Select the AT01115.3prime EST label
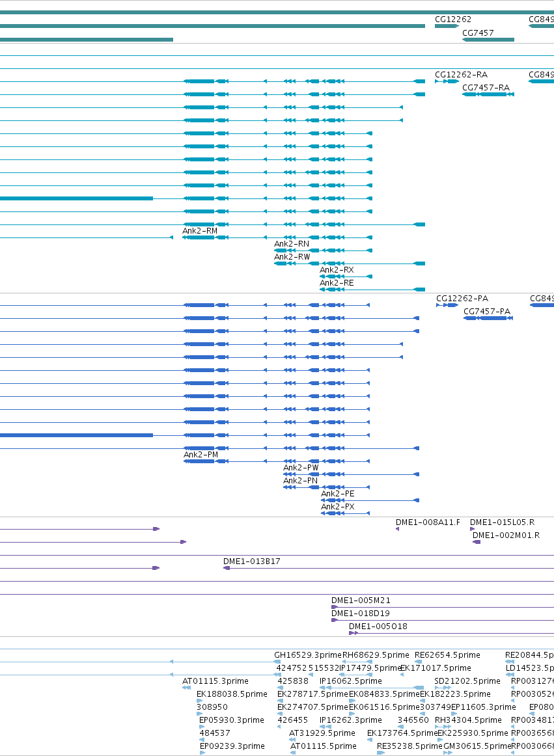The width and height of the screenshot is (554, 756). click(x=215, y=681)
